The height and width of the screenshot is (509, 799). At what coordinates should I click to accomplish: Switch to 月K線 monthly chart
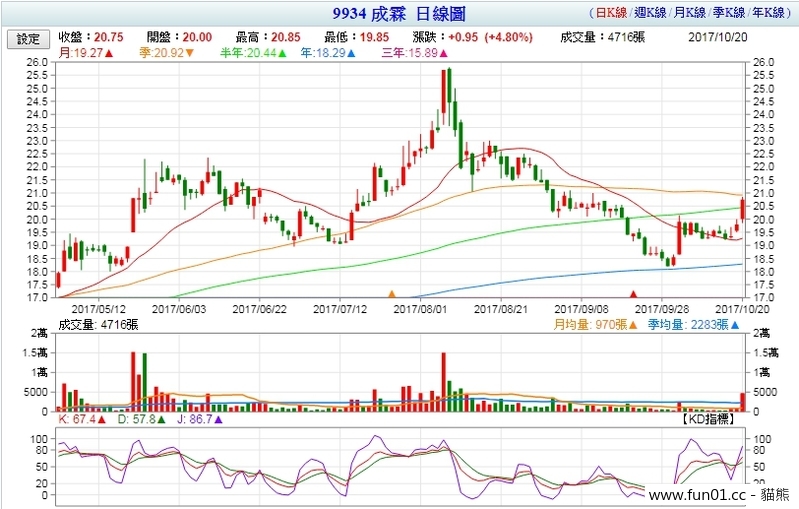click(x=689, y=13)
